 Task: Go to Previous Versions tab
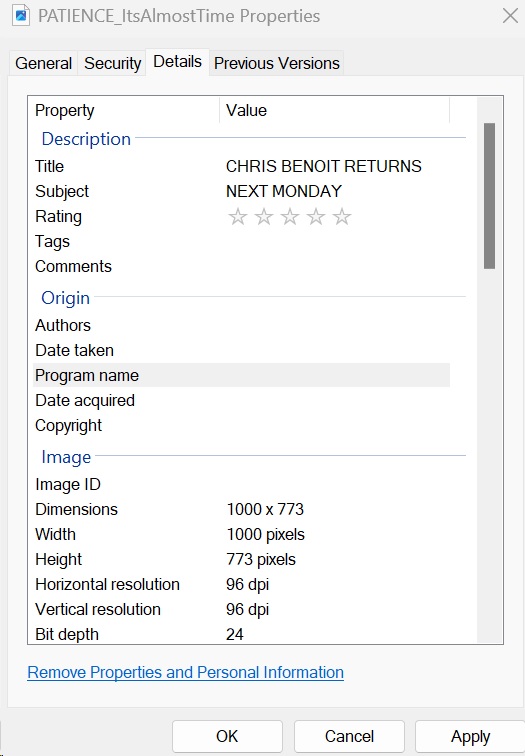coord(277,63)
